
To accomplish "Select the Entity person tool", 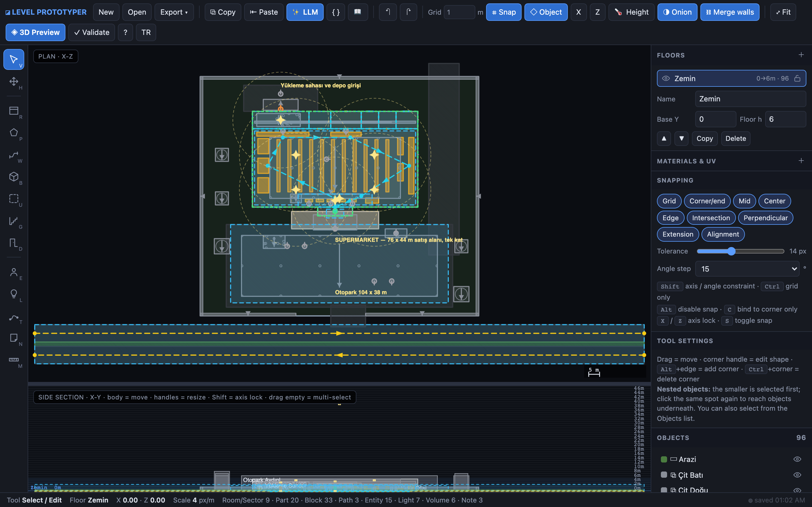I will (x=14, y=272).
